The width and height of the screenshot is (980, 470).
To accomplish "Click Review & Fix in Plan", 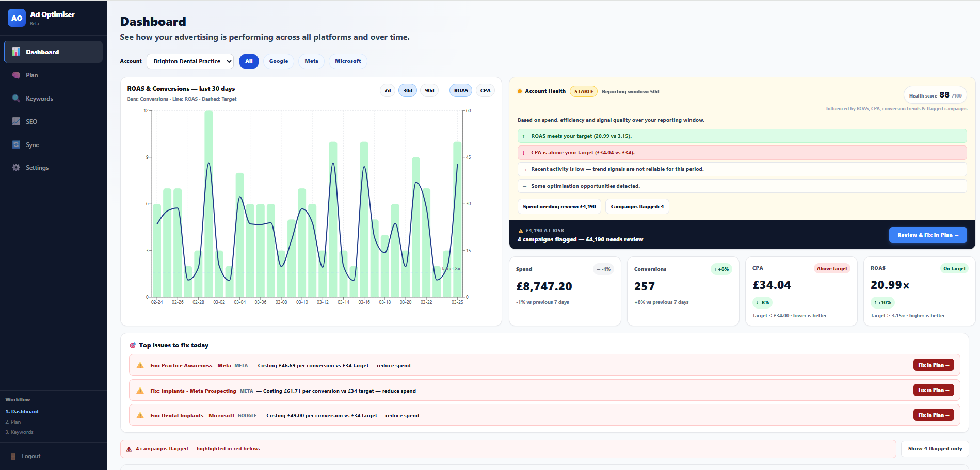I will [x=927, y=235].
